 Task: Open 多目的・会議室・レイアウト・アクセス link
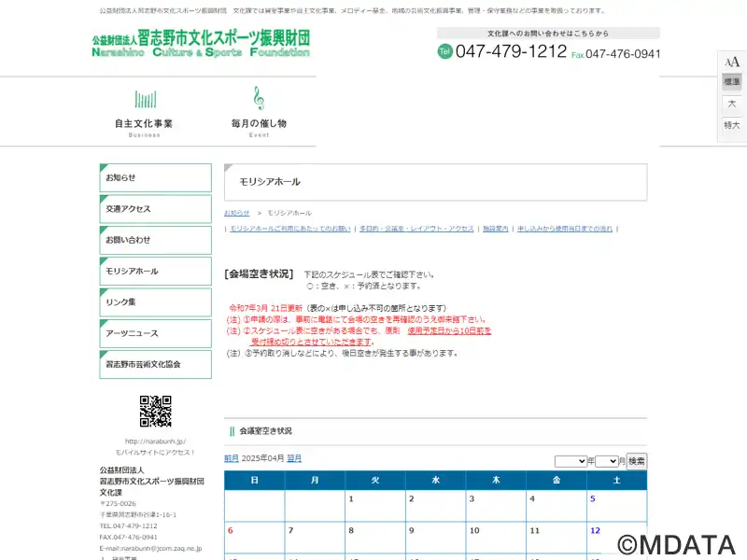click(x=416, y=229)
